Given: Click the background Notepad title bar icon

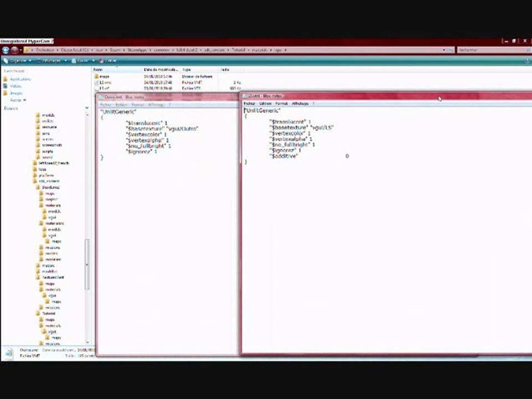Looking at the screenshot, I should 101,98.
